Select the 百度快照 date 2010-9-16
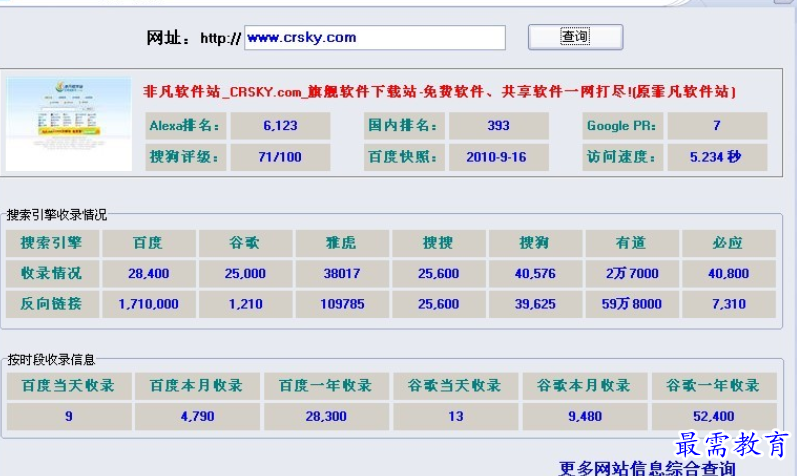This screenshot has width=797, height=476. click(498, 157)
